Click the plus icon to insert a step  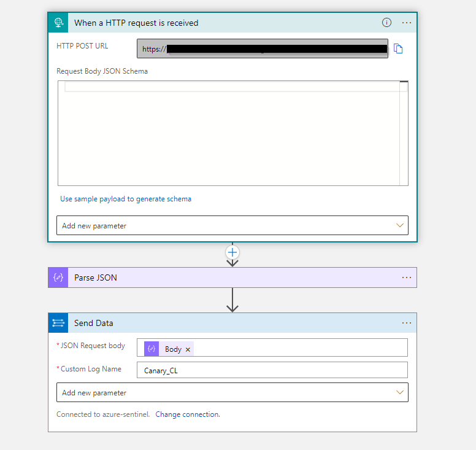(232, 252)
